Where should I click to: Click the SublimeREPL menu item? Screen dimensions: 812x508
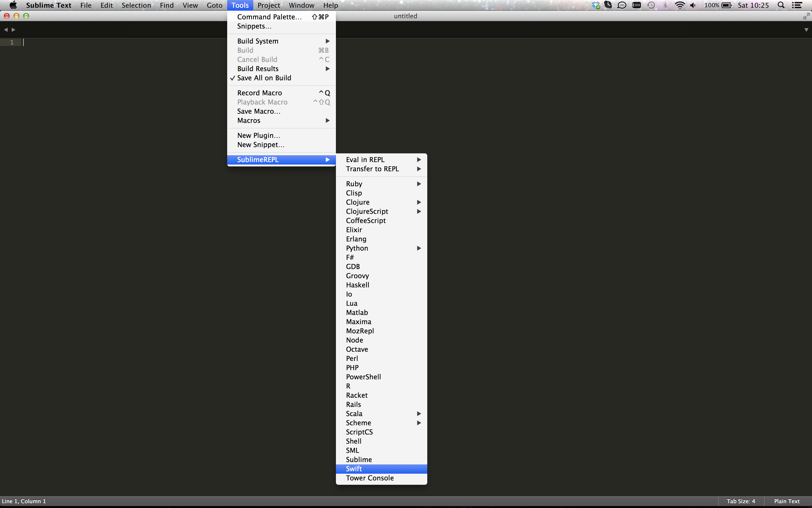pyautogui.click(x=281, y=160)
